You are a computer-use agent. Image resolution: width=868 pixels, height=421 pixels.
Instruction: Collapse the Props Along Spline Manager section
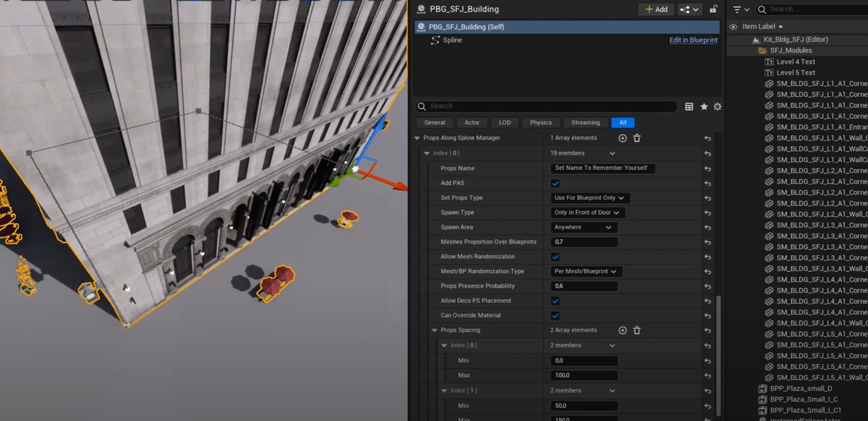click(x=417, y=138)
